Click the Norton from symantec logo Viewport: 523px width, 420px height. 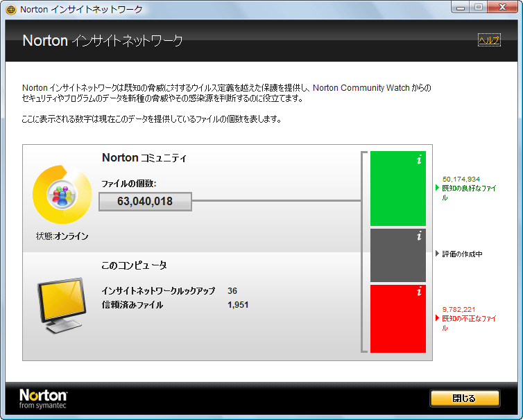(x=43, y=399)
